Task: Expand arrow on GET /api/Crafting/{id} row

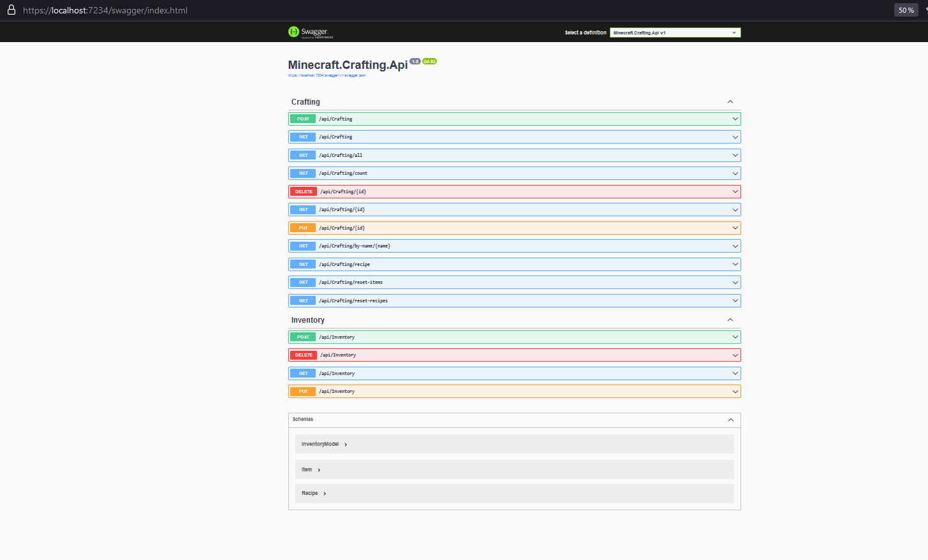Action: click(735, 210)
